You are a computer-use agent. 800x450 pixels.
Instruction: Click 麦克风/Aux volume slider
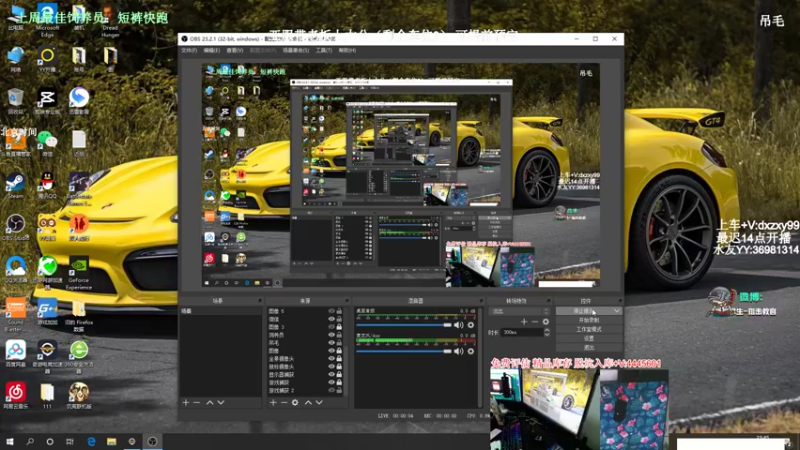coord(404,351)
